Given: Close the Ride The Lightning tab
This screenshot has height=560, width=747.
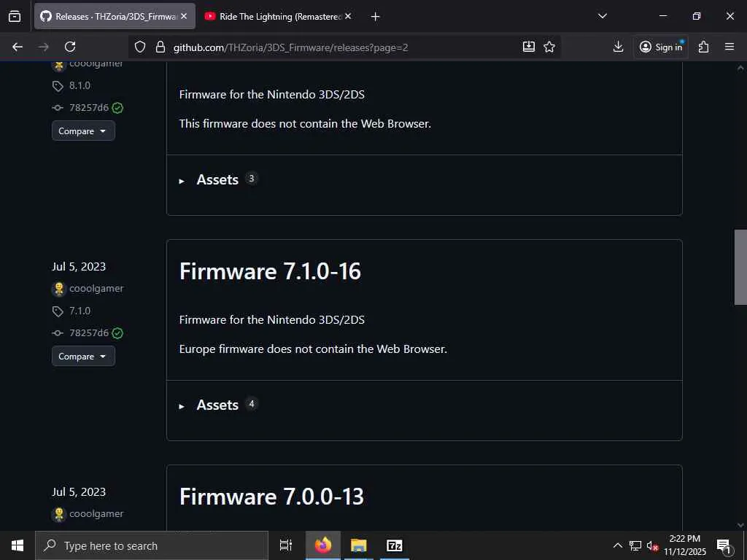Looking at the screenshot, I should [348, 16].
